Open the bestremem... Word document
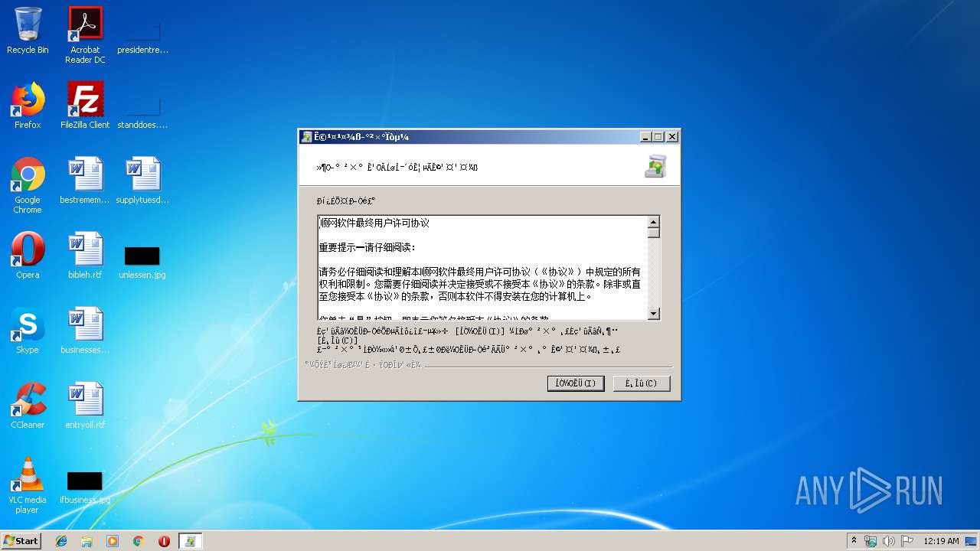This screenshot has height=551, width=980. pyautogui.click(x=85, y=181)
